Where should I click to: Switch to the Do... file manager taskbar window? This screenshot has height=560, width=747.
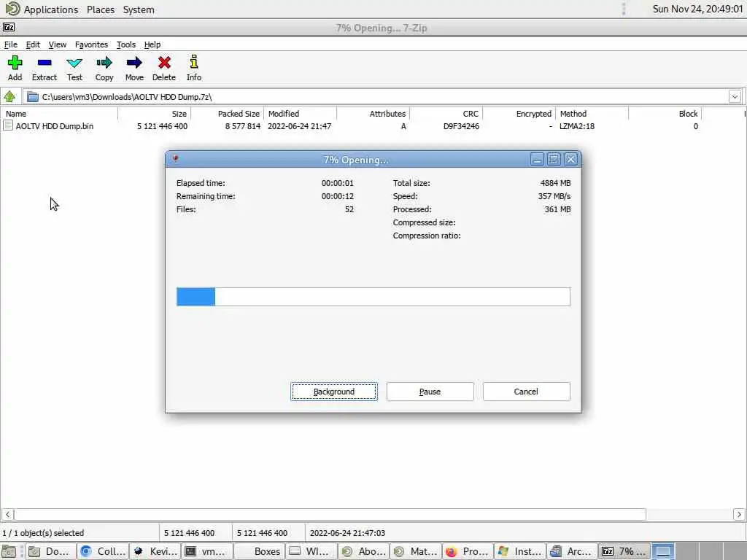tap(50, 551)
